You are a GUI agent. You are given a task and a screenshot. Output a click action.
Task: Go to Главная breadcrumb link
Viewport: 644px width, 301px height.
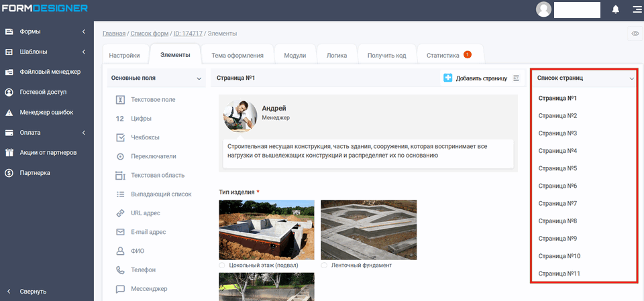114,34
